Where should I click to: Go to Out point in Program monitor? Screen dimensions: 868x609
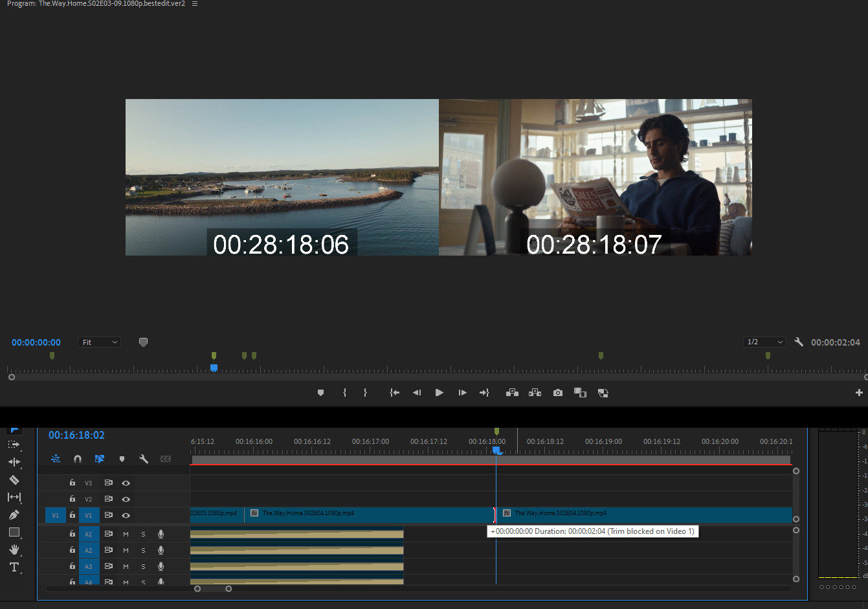point(484,393)
